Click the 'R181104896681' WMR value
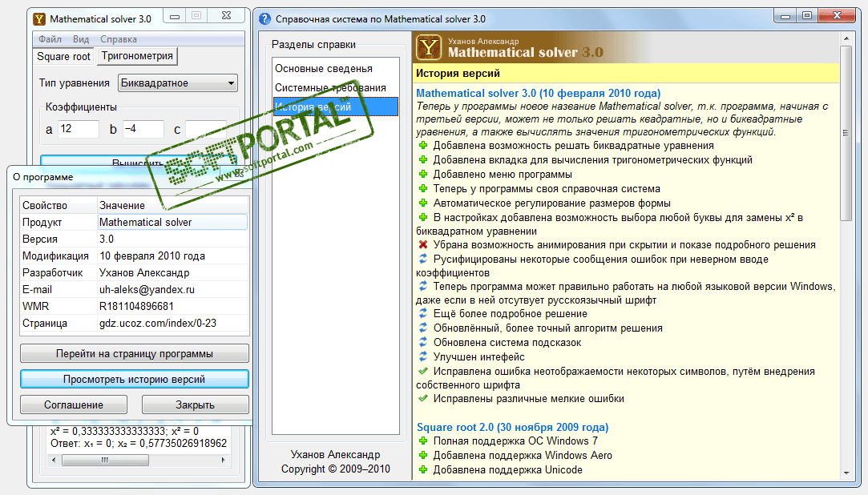The image size is (868, 495). click(x=136, y=306)
